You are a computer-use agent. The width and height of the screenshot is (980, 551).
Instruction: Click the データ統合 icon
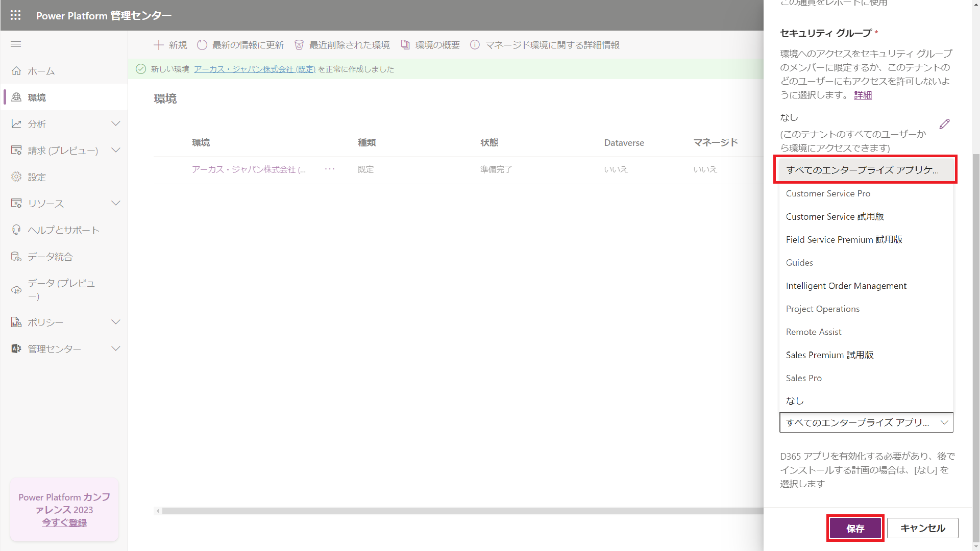(16, 256)
